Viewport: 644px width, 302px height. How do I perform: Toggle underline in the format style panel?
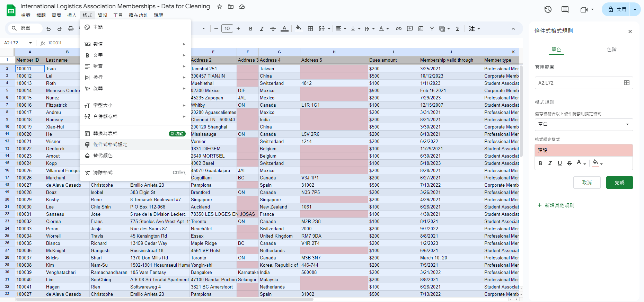[x=559, y=163]
